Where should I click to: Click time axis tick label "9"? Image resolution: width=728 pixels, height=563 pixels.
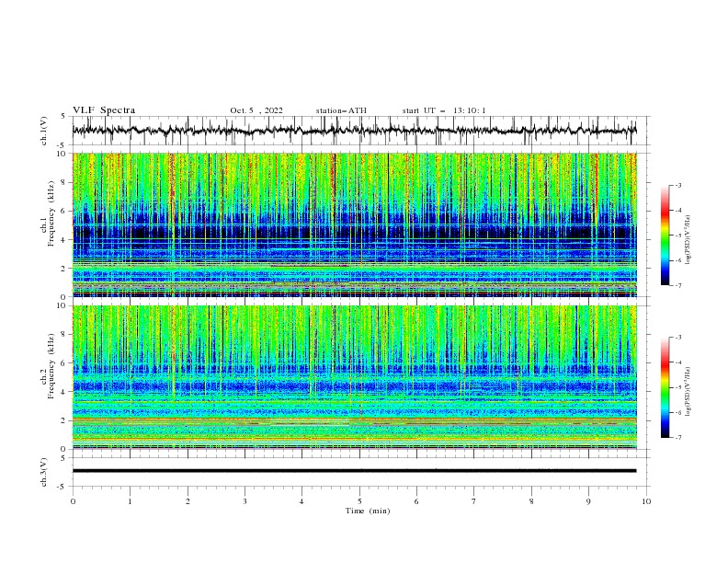(x=588, y=501)
